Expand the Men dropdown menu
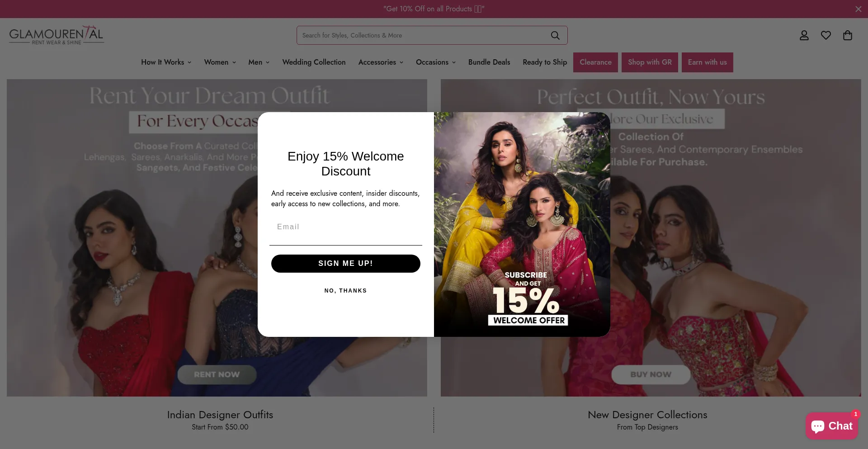 point(259,62)
